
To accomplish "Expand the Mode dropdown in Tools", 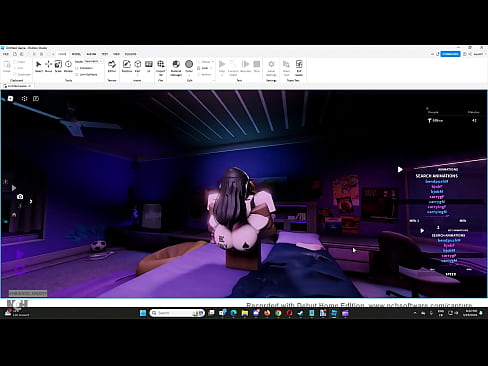I will coord(93,61).
